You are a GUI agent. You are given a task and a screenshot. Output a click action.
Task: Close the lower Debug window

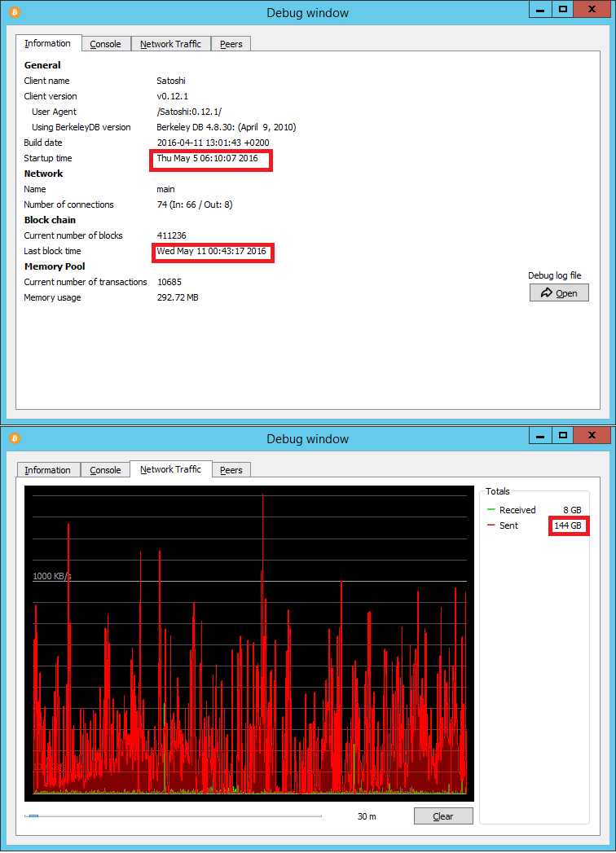pyautogui.click(x=592, y=435)
